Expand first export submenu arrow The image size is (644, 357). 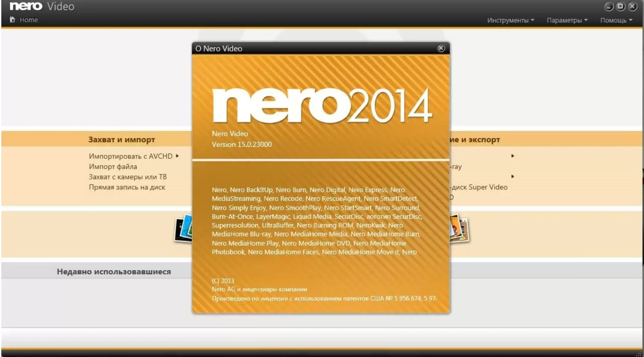click(512, 156)
